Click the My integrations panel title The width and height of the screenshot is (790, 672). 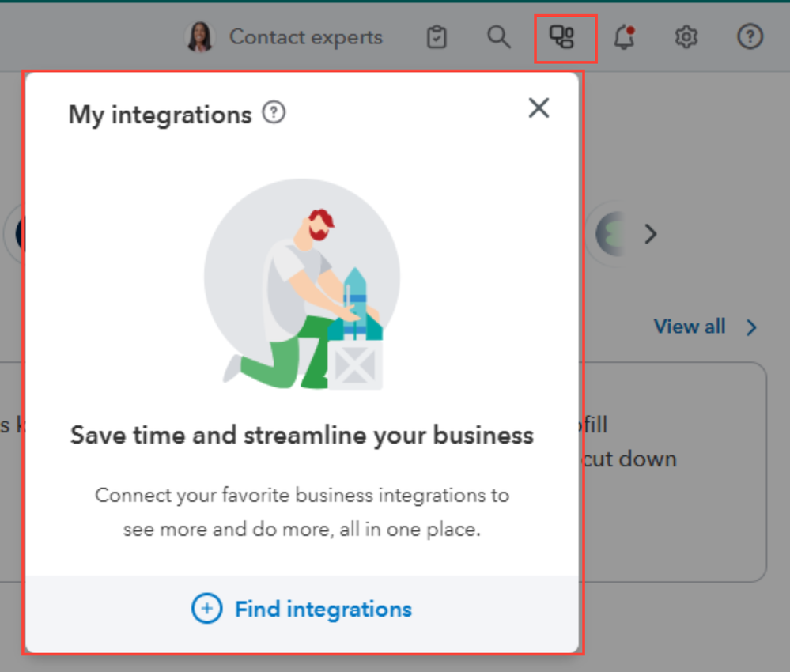pyautogui.click(x=160, y=115)
